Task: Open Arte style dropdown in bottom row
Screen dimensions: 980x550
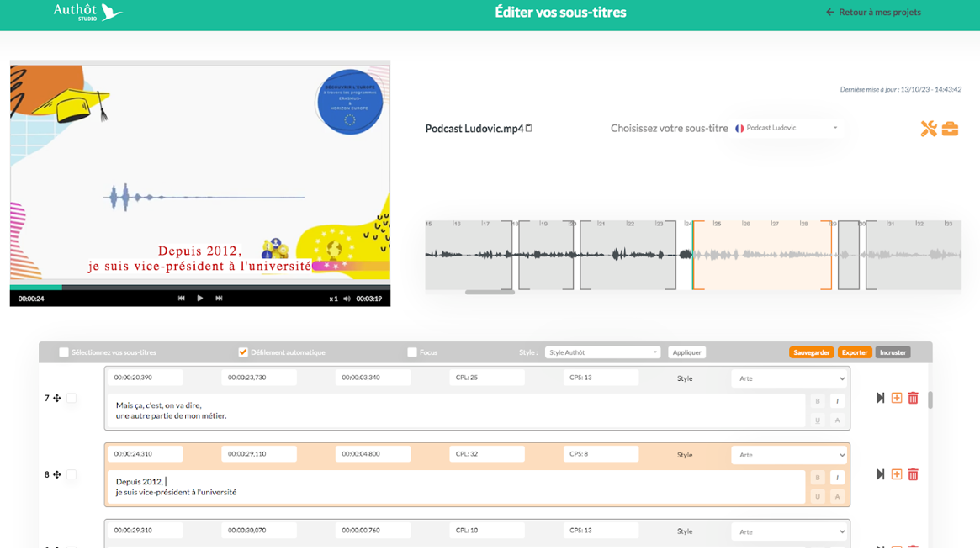Action: (x=790, y=531)
